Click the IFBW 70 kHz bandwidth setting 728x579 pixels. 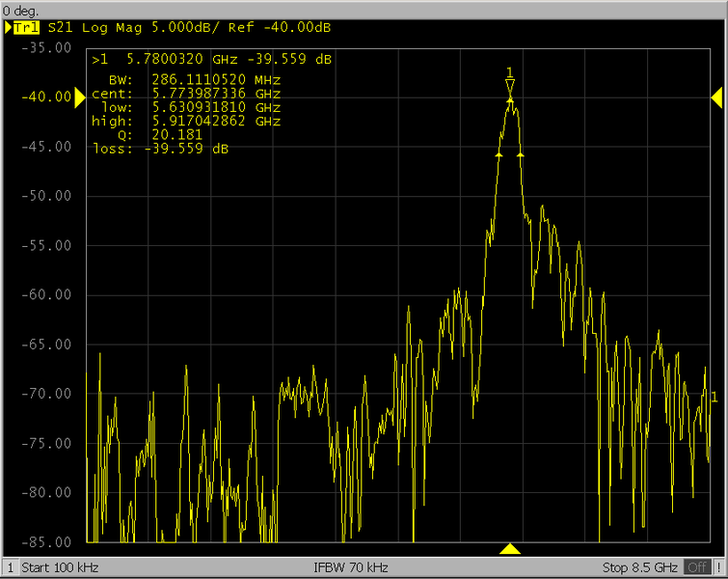(351, 566)
